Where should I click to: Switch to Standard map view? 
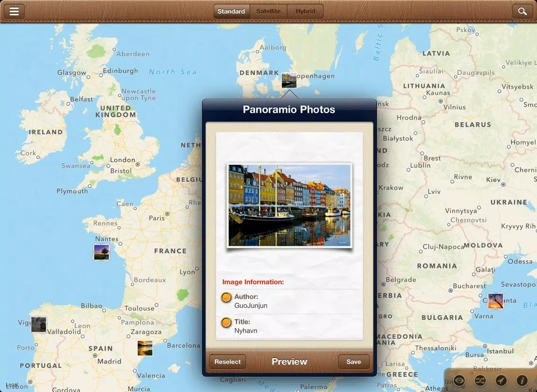tap(231, 11)
